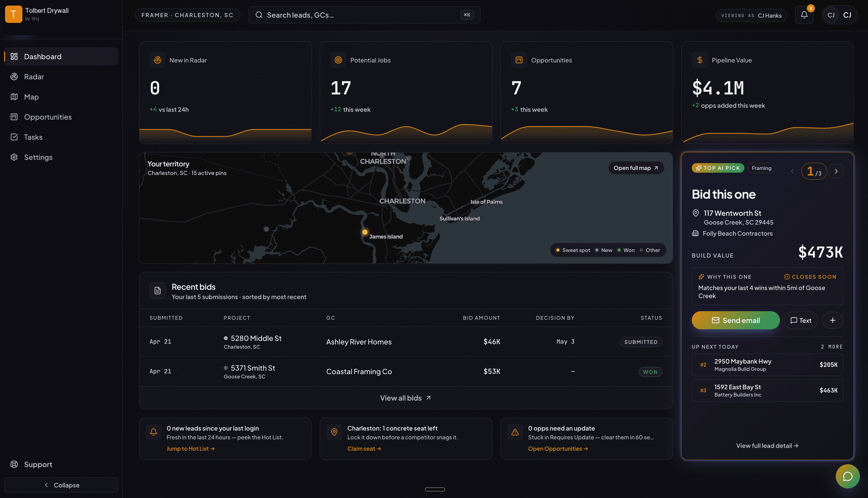This screenshot has width=868, height=498.
Task: Open the chat support bubble bottom right
Action: click(x=847, y=476)
